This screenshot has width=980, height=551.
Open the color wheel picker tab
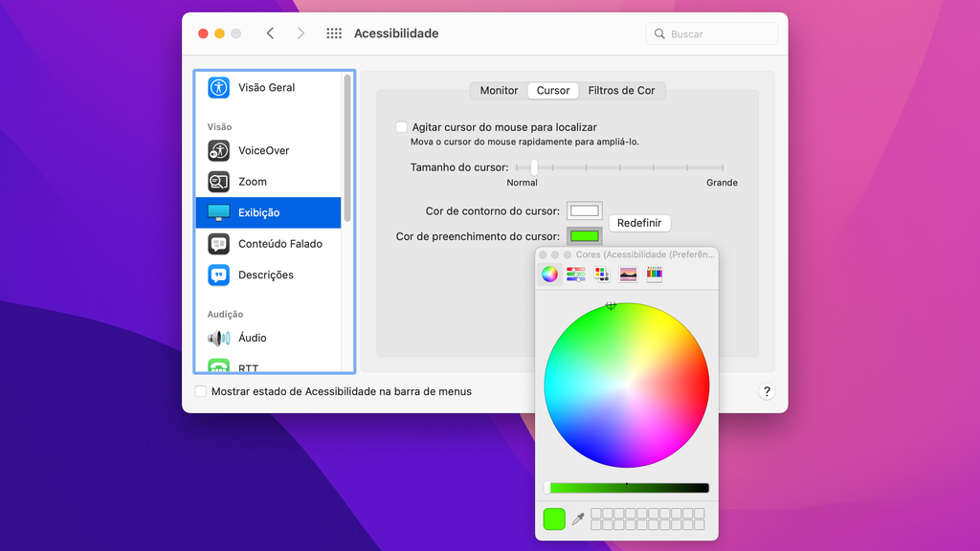pyautogui.click(x=549, y=275)
